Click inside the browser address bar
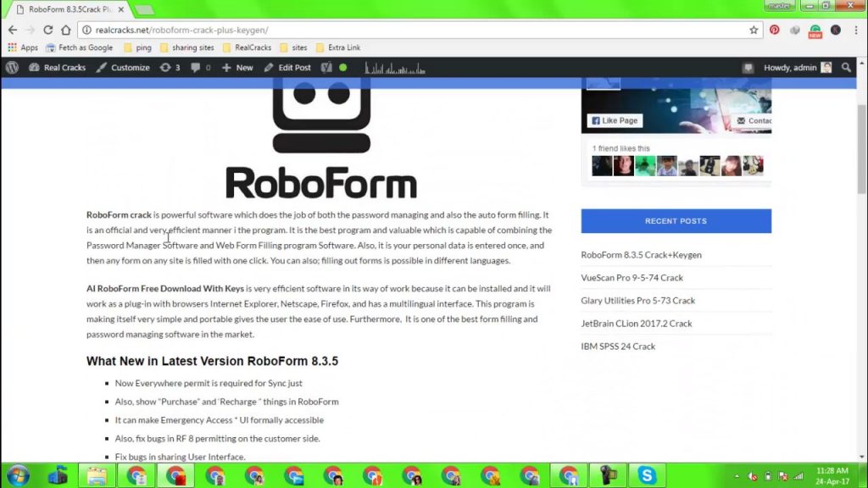Image resolution: width=868 pixels, height=488 pixels. point(254,29)
